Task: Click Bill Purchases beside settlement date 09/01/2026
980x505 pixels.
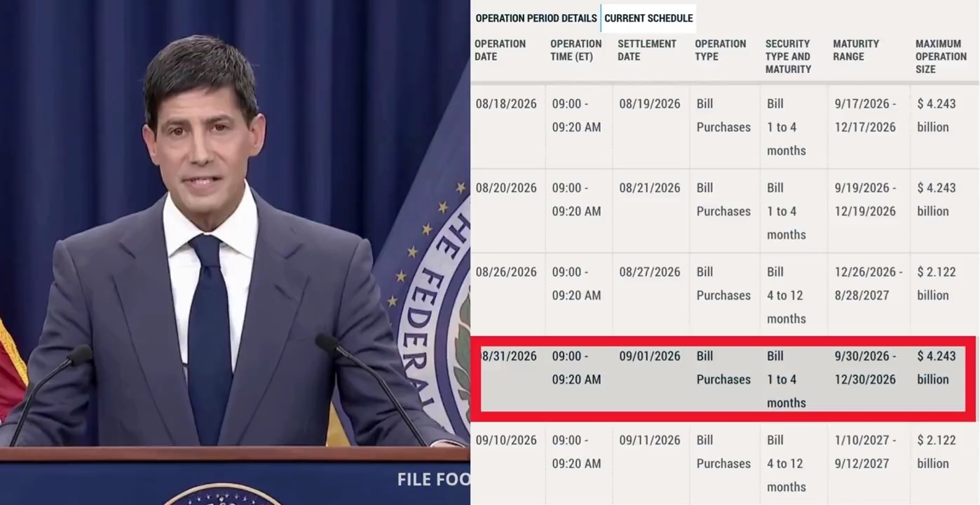Action: click(723, 368)
